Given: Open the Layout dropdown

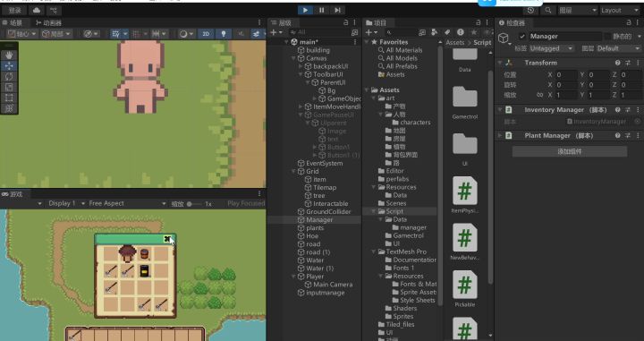Looking at the screenshot, I should (x=619, y=10).
